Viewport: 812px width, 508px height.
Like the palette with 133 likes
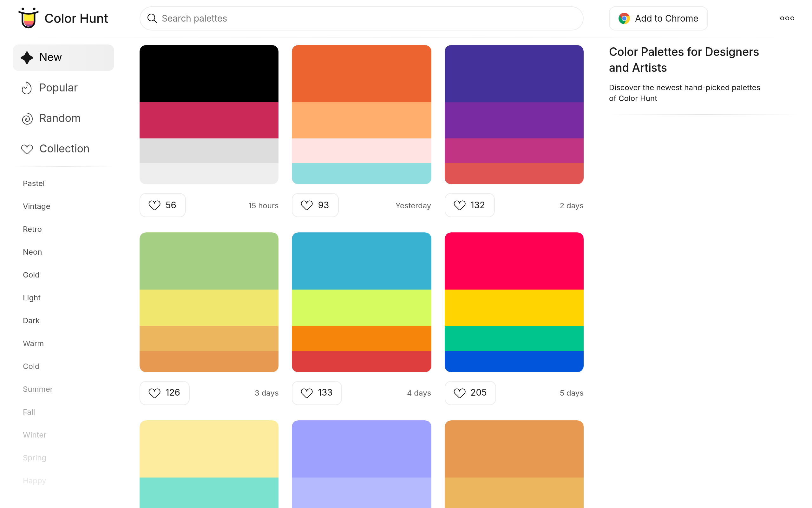[x=317, y=393]
